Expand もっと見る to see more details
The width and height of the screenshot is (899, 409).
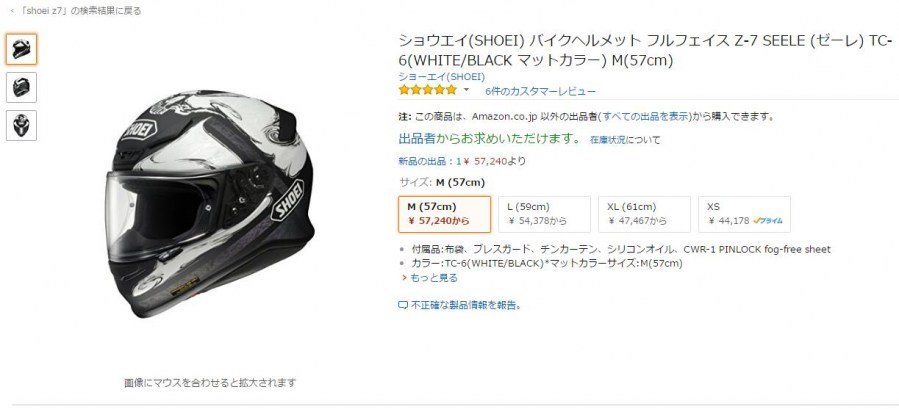[x=430, y=278]
